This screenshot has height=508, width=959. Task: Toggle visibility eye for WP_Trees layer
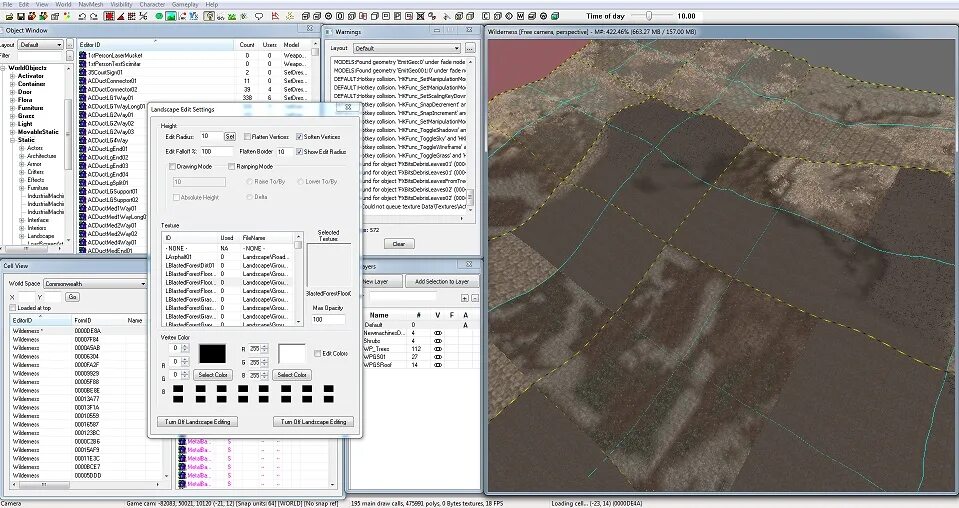pos(438,348)
